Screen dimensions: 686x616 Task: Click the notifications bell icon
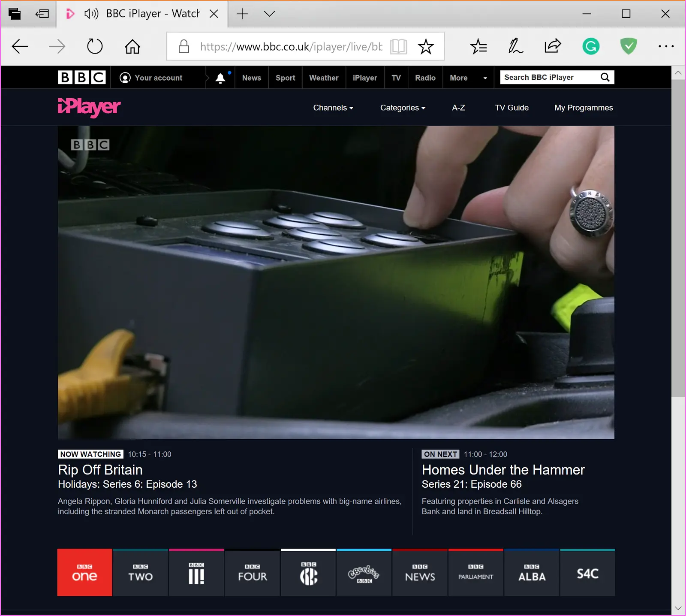click(220, 78)
